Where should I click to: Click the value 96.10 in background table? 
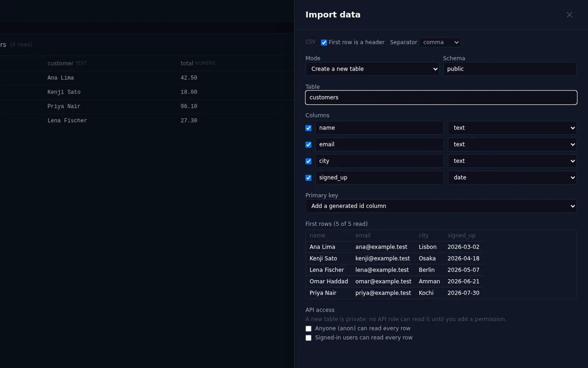[189, 106]
